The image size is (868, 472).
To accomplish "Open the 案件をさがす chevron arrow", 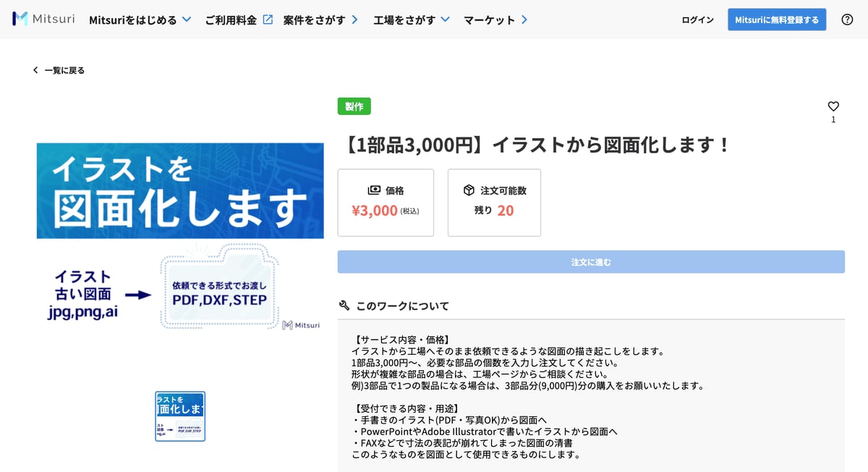I will 354,20.
